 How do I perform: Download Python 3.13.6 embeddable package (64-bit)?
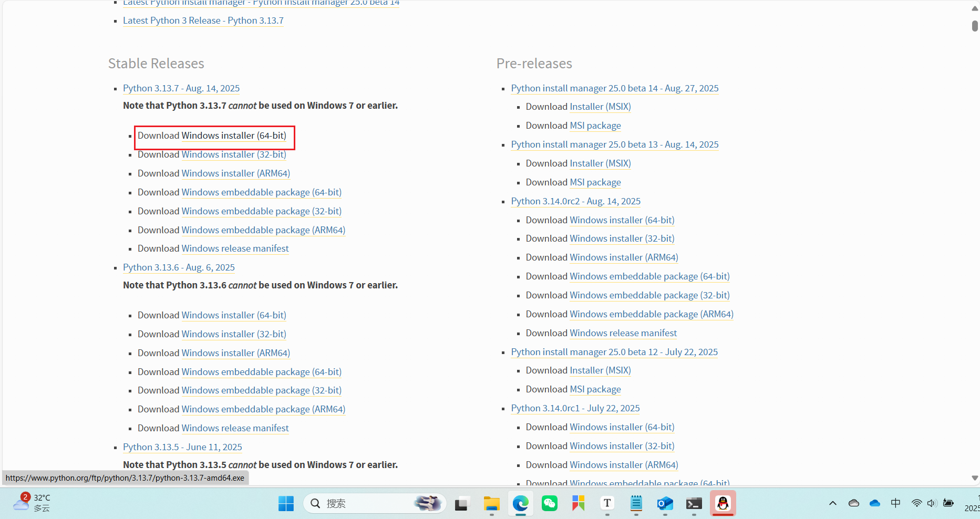[262, 372]
